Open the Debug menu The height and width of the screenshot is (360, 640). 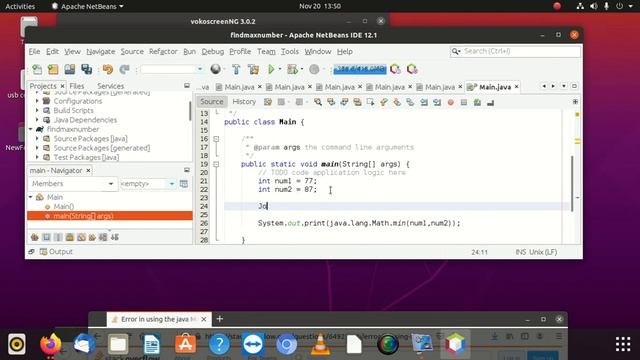pos(213,51)
